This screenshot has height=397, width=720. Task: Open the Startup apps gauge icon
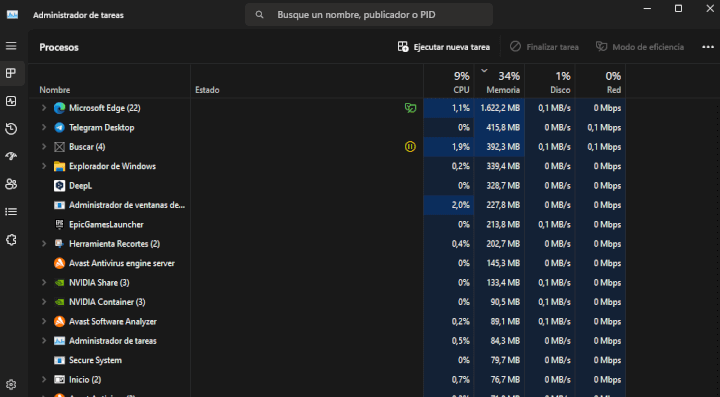click(x=11, y=157)
